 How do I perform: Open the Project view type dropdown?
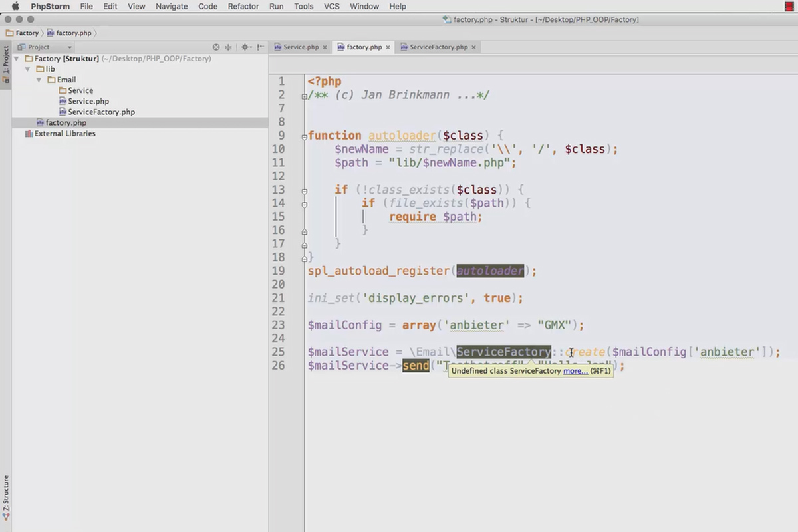point(45,47)
